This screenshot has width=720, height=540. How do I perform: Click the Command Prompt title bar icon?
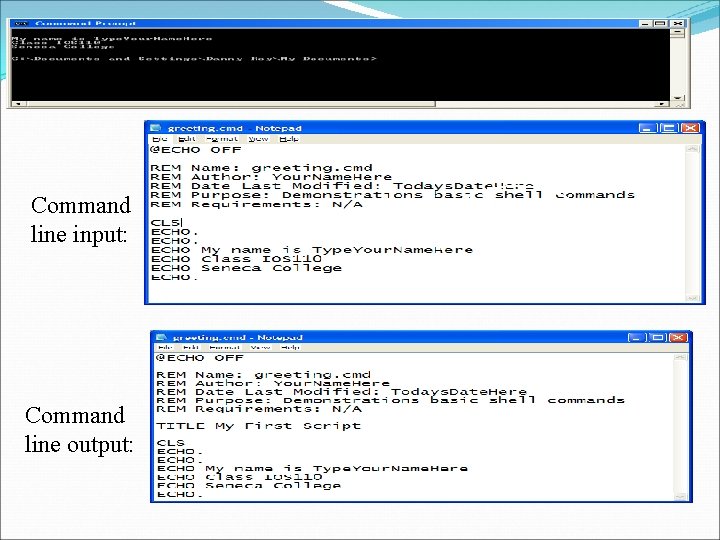[x=21, y=23]
